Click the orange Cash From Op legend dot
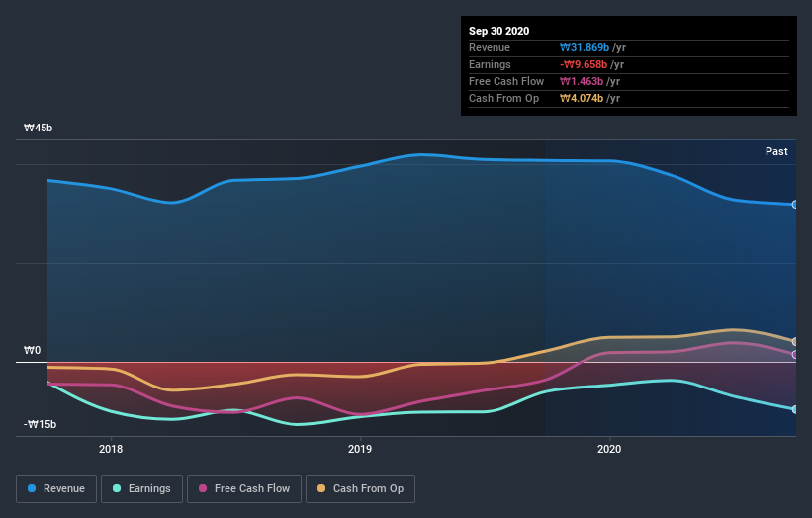This screenshot has height=518, width=812. 321,488
